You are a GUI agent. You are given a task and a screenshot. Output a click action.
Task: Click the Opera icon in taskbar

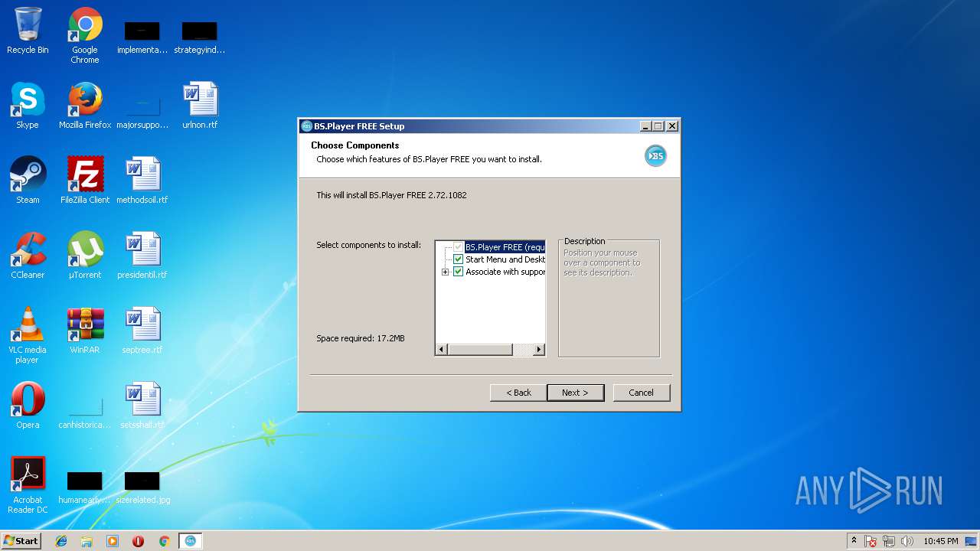point(139,541)
